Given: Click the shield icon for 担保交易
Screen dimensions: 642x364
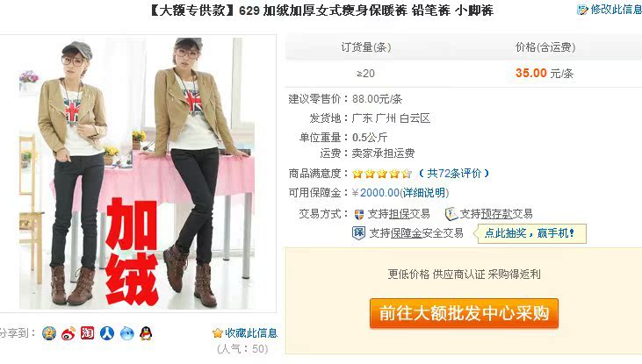Looking at the screenshot, I should [x=359, y=214].
